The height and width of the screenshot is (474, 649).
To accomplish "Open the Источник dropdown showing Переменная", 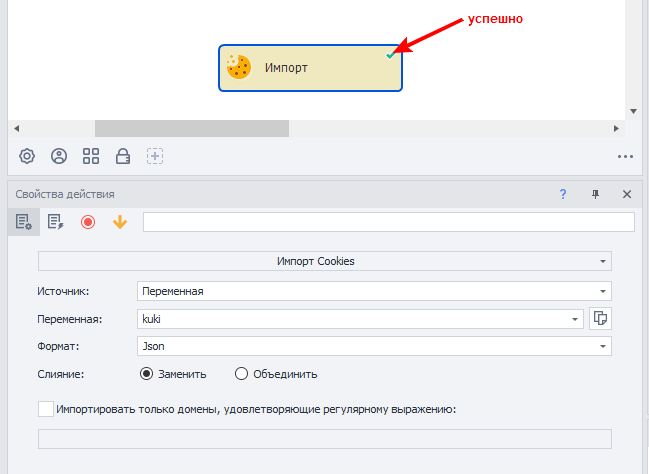I will tap(374, 291).
